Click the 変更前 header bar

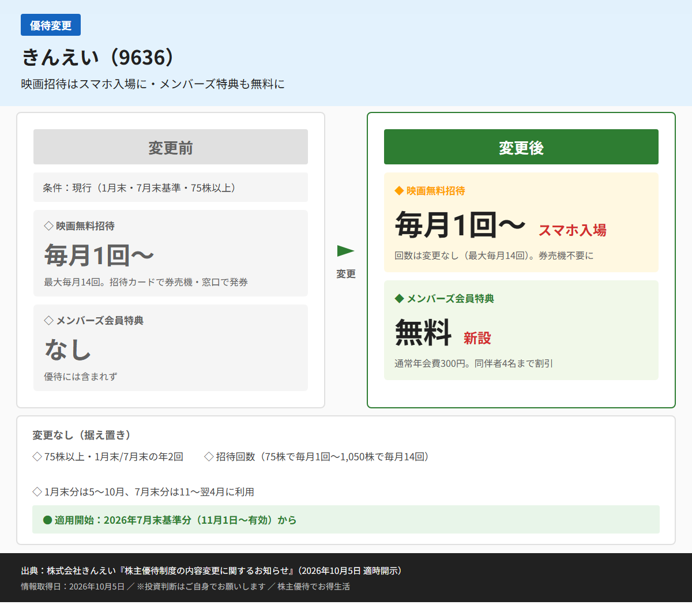[x=171, y=147]
